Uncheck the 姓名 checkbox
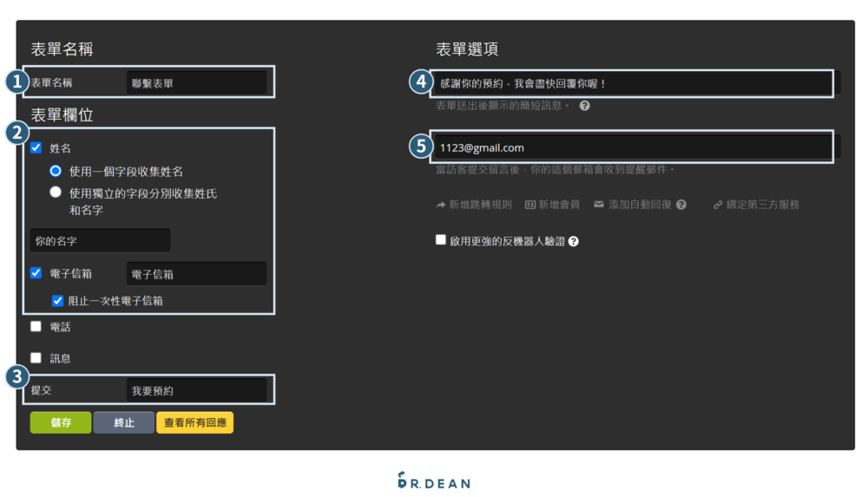The height and width of the screenshot is (497, 868). tap(36, 147)
